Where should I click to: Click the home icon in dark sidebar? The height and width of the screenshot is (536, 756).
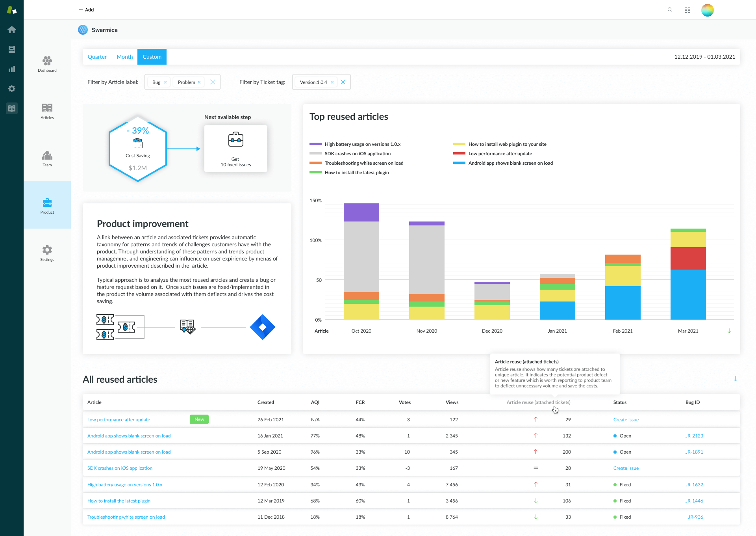[12, 30]
